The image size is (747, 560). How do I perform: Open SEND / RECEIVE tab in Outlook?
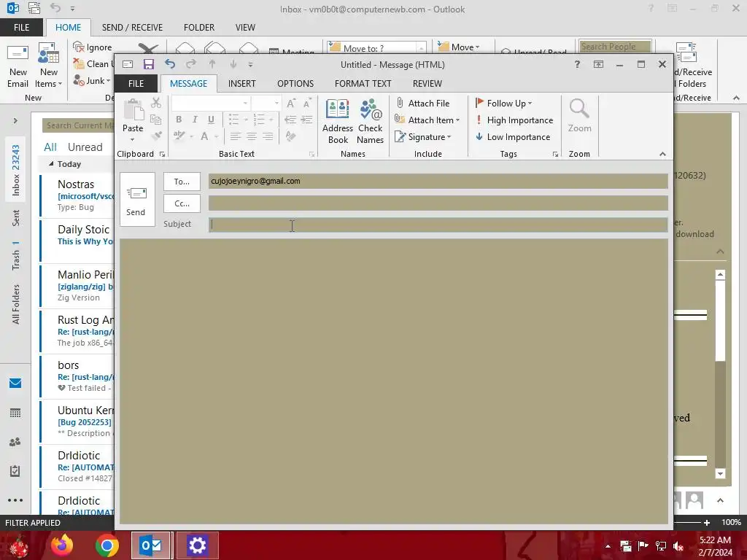[x=132, y=28]
